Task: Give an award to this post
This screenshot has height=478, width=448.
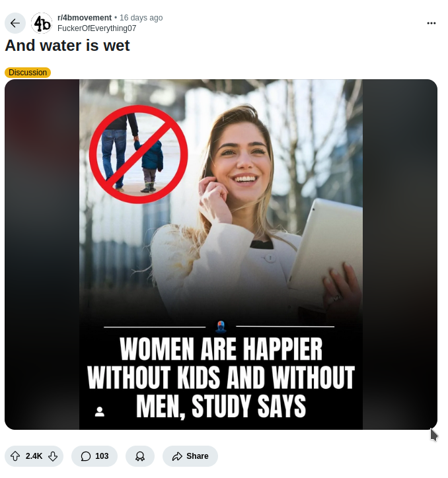Action: tap(140, 456)
